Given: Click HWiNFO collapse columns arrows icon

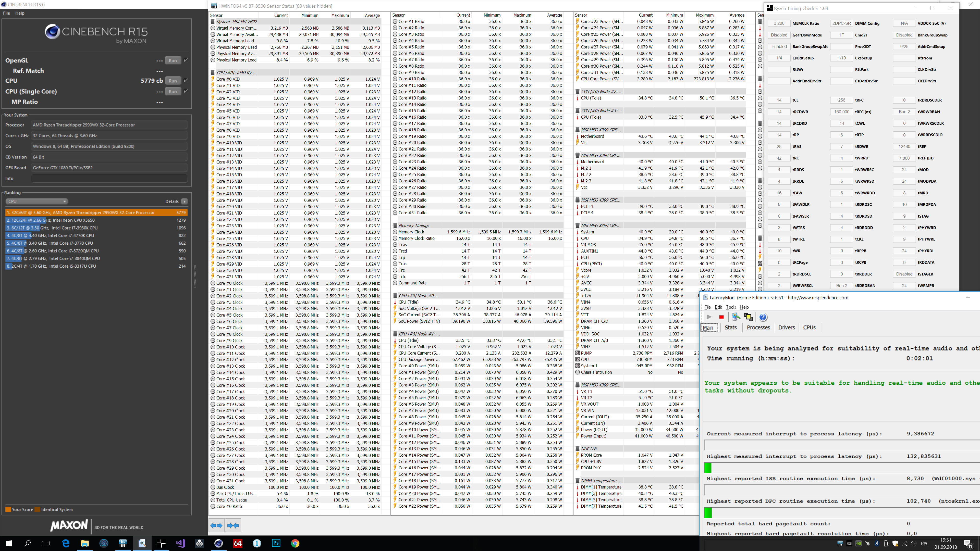Looking at the screenshot, I should (x=233, y=525).
